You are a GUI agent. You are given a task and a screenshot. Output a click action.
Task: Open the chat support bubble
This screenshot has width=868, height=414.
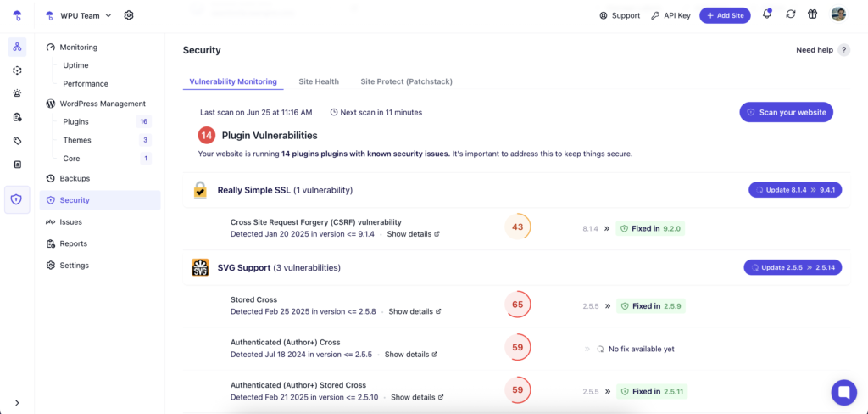point(843,393)
